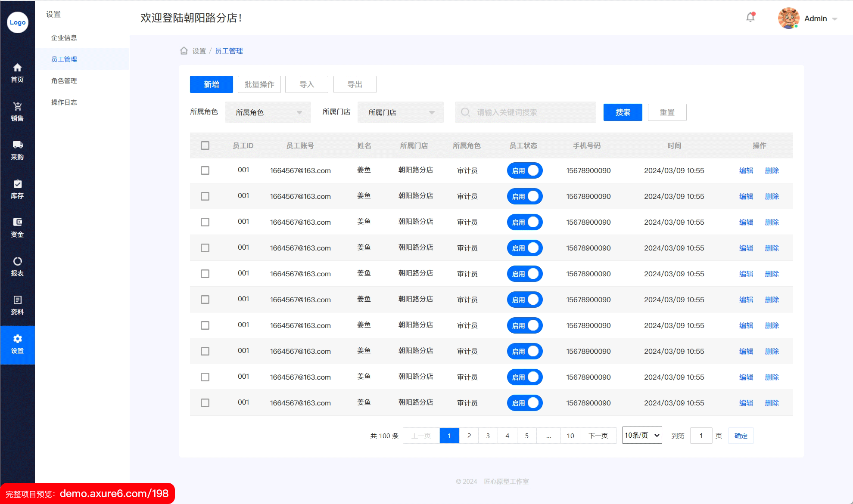
Task: Open the 所属角色 filter dropdown
Action: tap(268, 112)
